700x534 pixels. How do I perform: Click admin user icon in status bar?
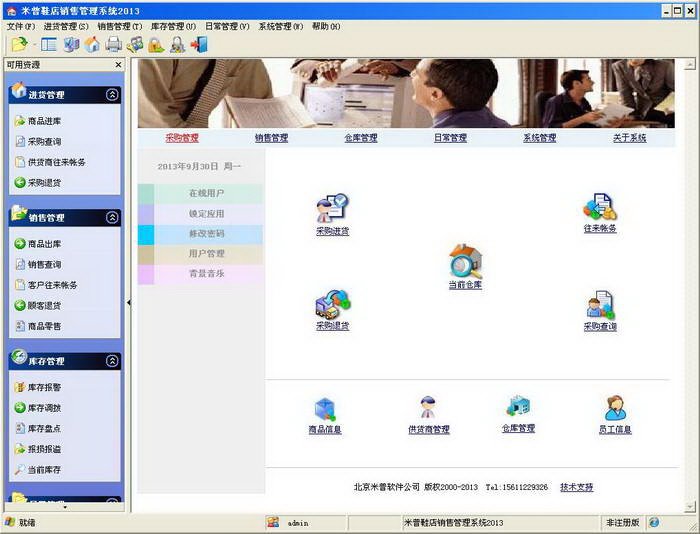click(x=273, y=522)
